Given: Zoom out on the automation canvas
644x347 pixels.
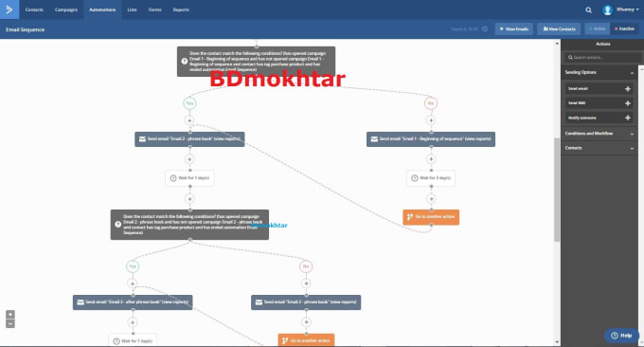Looking at the screenshot, I should [x=10, y=324].
